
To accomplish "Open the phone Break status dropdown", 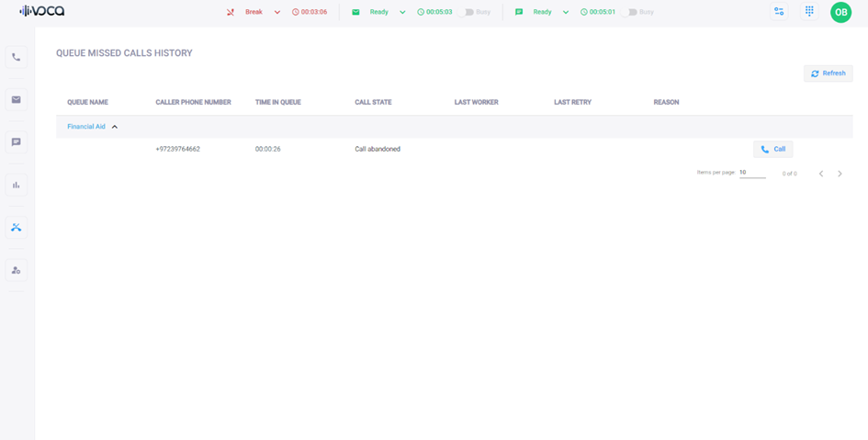I will click(277, 12).
